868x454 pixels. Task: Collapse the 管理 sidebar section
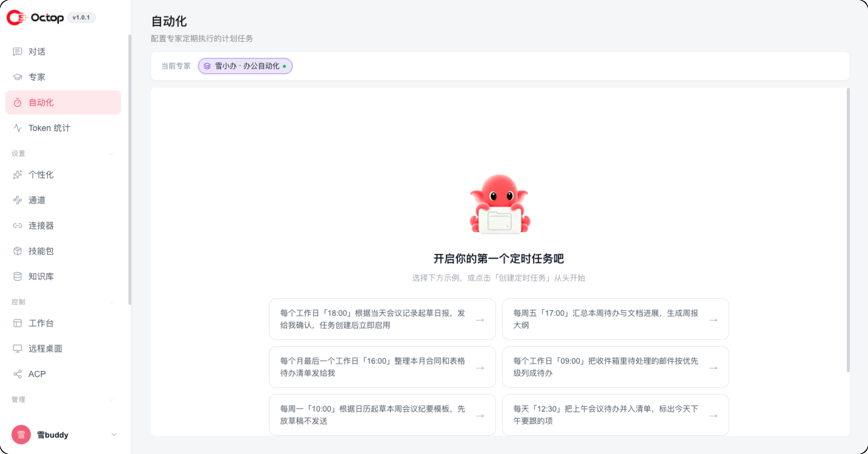(x=111, y=400)
